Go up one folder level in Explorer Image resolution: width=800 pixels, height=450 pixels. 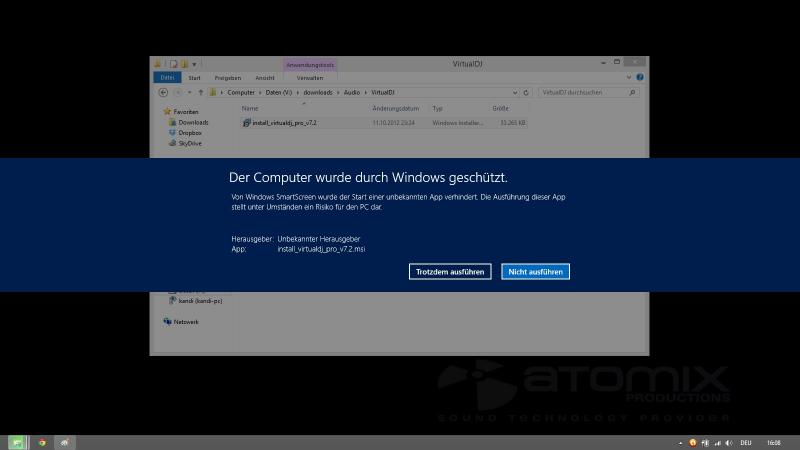pyautogui.click(x=201, y=92)
